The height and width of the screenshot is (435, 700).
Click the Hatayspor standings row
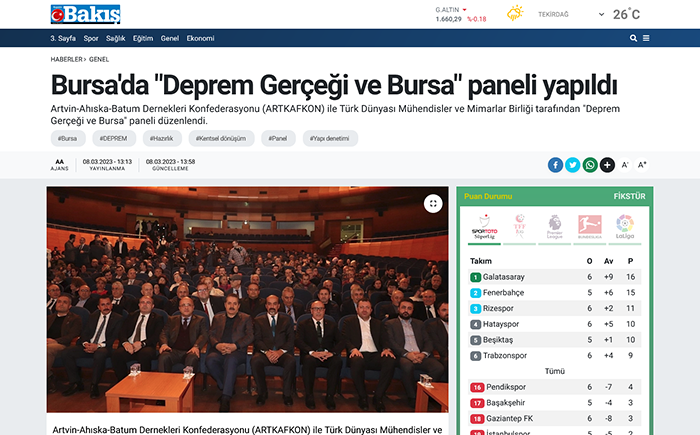554,324
